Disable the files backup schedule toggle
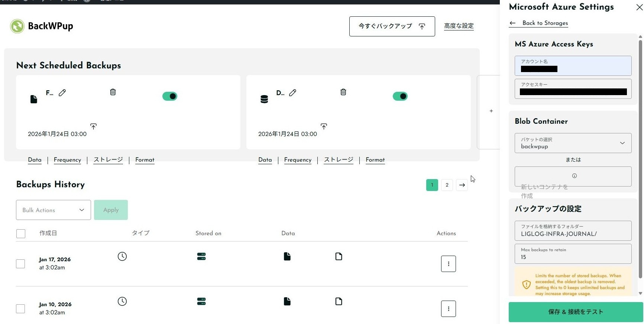Image resolution: width=644 pixels, height=324 pixels. pos(170,96)
